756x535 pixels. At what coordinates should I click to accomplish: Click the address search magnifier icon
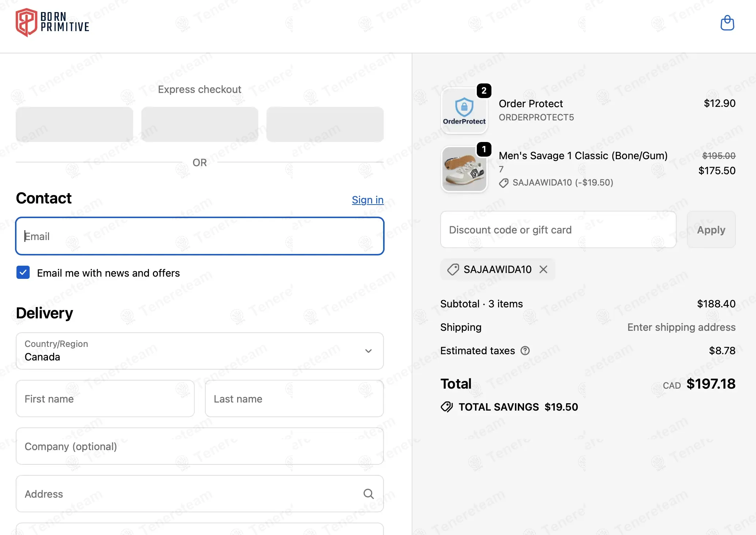tap(368, 494)
